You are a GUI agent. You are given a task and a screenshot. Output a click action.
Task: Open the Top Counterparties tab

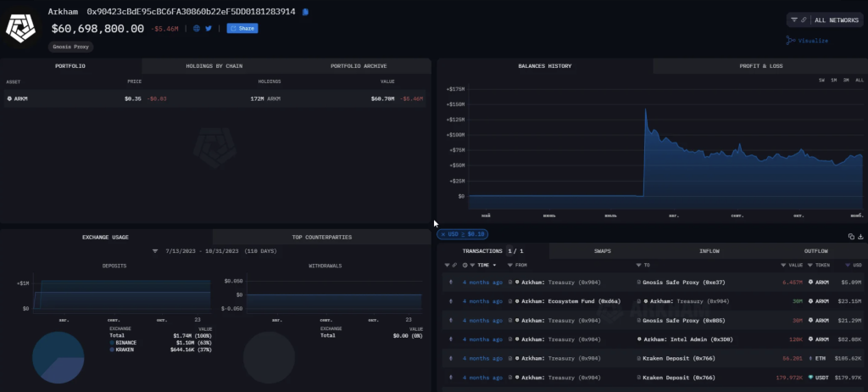(321, 238)
